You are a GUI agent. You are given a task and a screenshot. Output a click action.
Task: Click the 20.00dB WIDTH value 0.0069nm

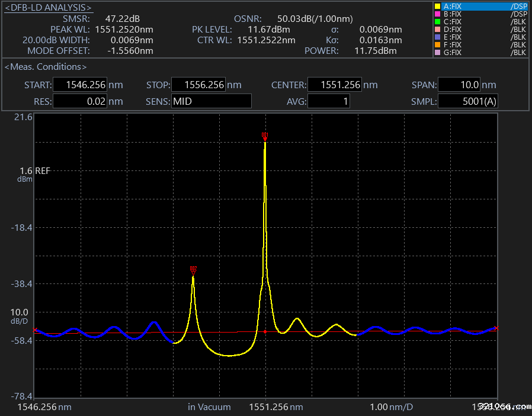click(132, 40)
